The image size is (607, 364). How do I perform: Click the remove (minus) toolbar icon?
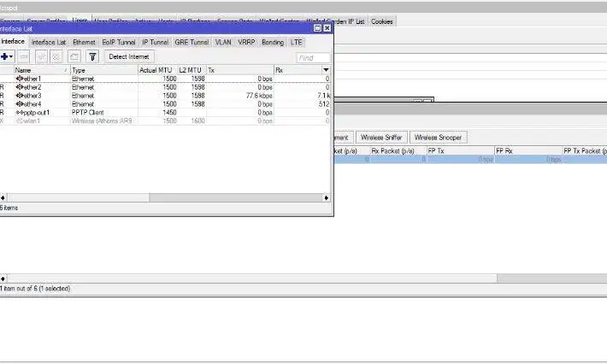(24, 57)
